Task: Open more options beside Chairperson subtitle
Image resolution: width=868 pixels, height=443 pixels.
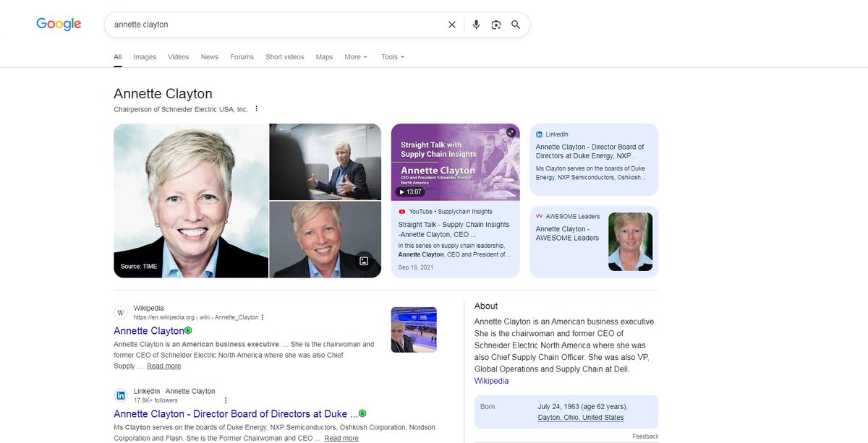Action: click(256, 109)
